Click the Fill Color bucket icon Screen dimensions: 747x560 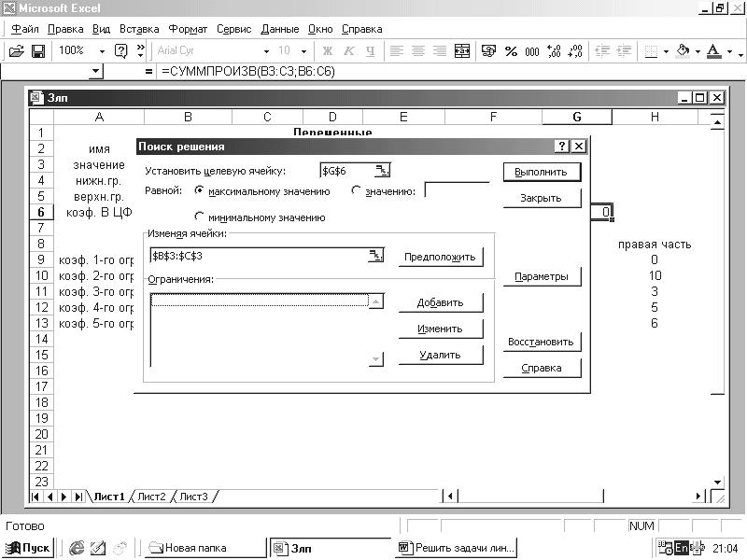(683, 50)
